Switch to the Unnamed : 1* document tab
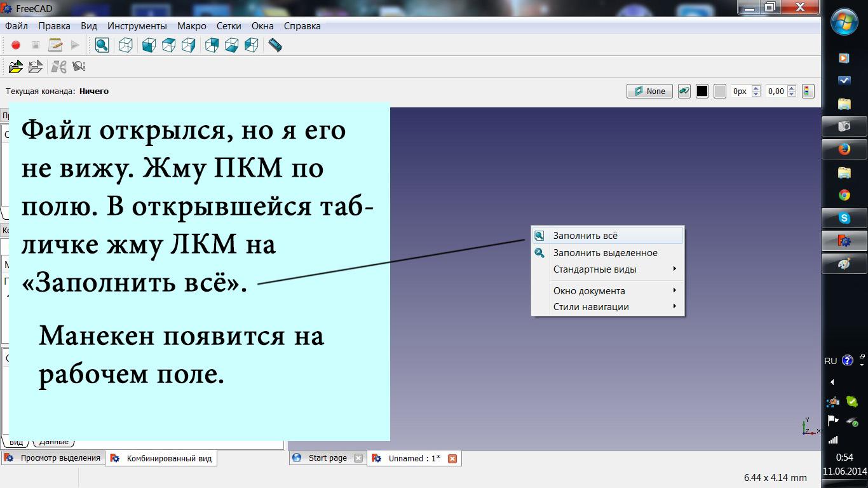The width and height of the screenshot is (868, 488). click(x=414, y=458)
